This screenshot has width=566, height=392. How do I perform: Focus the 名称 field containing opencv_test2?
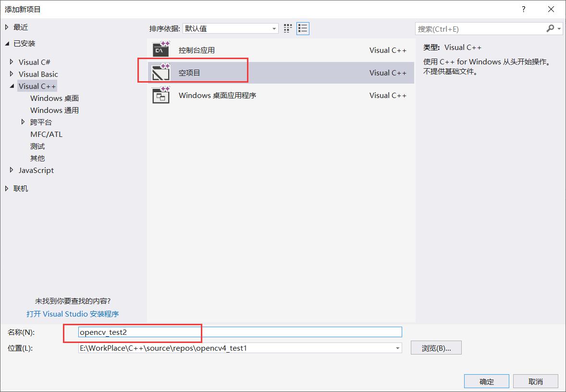[240, 332]
